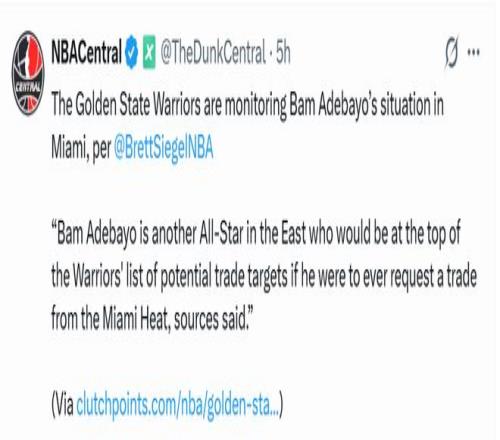Open the three-dot more options menu

(473, 52)
